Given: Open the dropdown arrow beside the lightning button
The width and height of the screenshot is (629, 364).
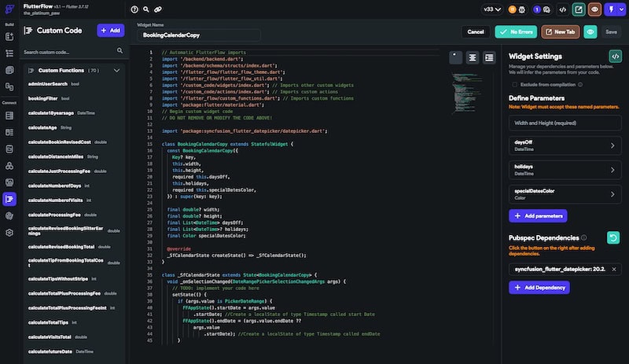Looking at the screenshot, I should pos(621,9).
